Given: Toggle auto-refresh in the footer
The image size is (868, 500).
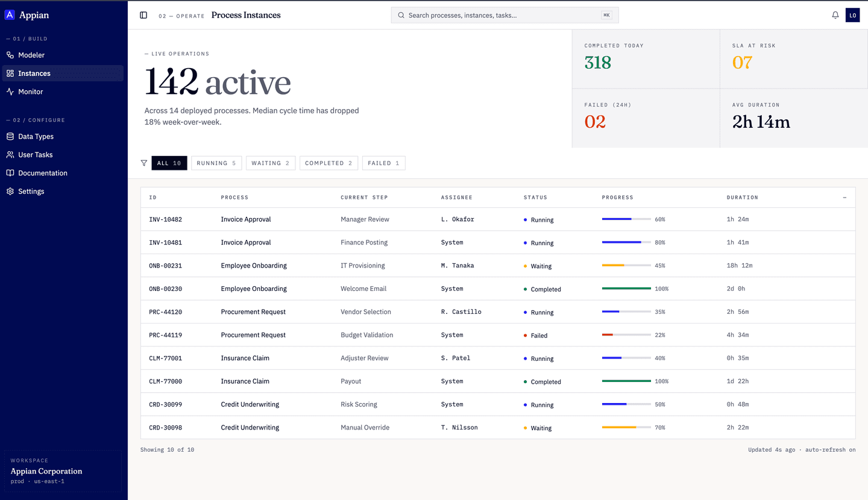Looking at the screenshot, I should point(830,449).
